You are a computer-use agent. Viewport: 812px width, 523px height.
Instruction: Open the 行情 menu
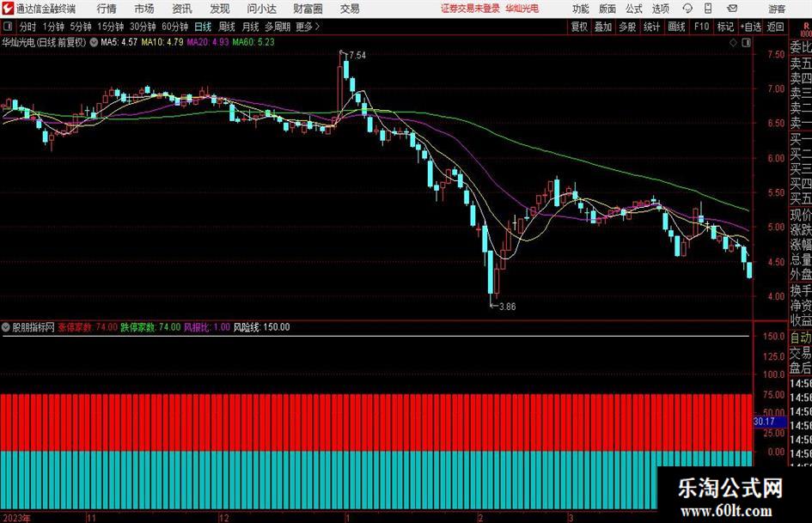107,9
